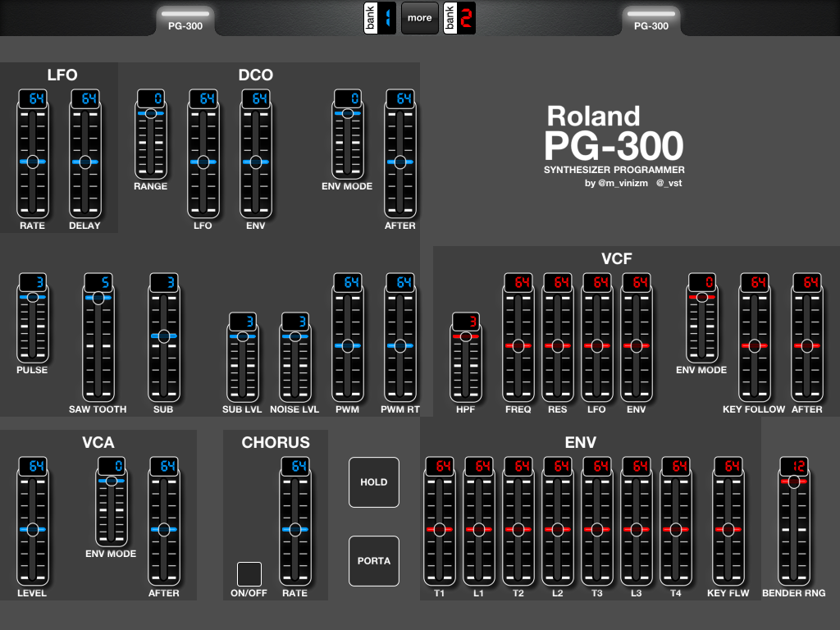This screenshot has height=630, width=840.
Task: Click the BENDER RNG value display showing 12
Action: coord(794,466)
